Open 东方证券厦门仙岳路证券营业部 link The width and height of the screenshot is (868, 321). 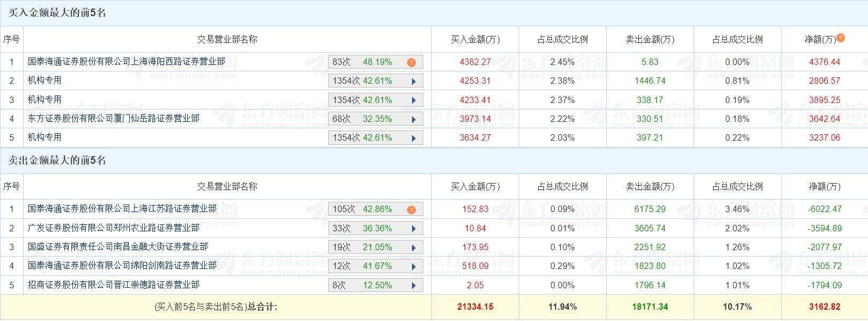[113, 118]
